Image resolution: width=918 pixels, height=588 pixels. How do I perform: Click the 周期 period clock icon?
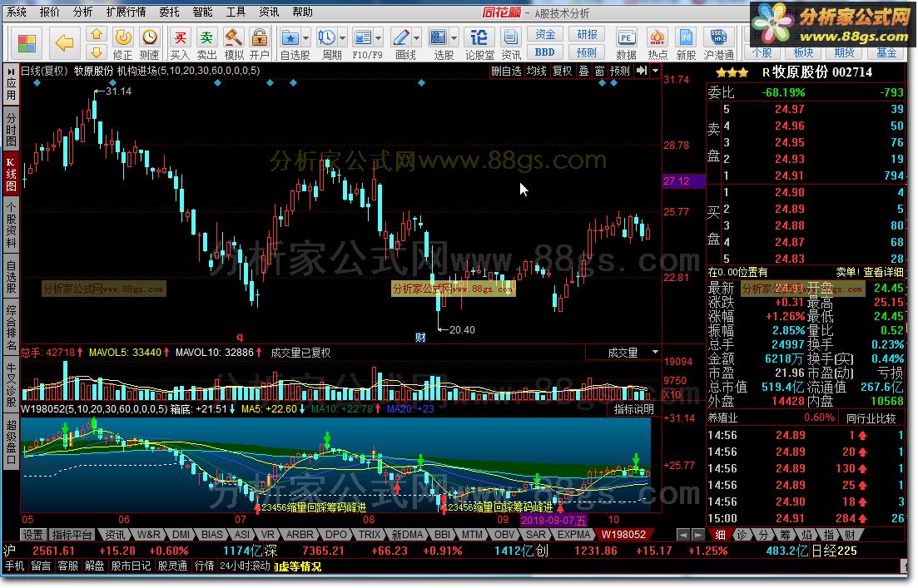327,38
